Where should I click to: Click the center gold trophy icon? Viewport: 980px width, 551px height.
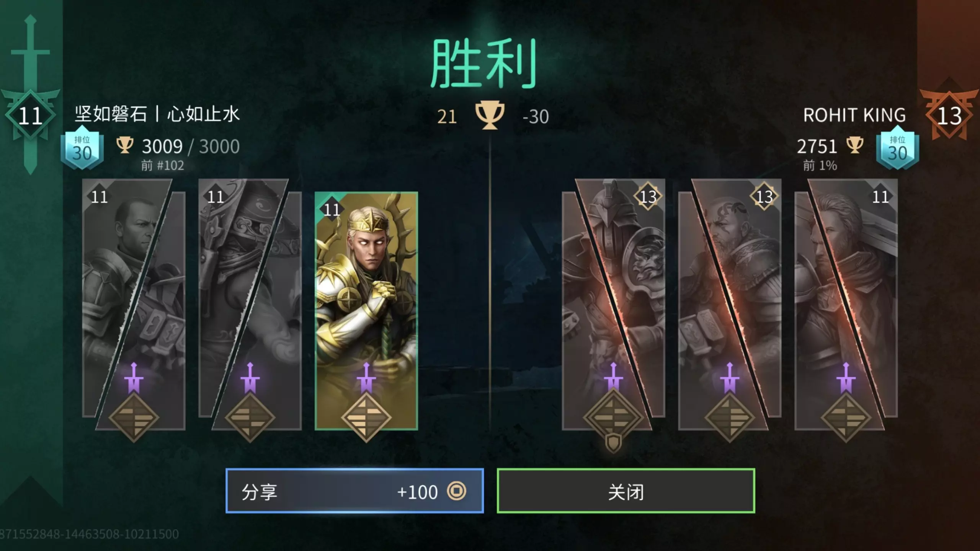[490, 115]
